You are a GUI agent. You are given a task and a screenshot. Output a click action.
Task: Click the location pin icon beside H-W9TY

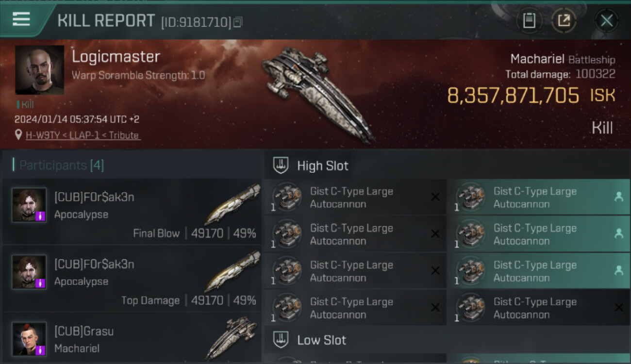coord(18,135)
